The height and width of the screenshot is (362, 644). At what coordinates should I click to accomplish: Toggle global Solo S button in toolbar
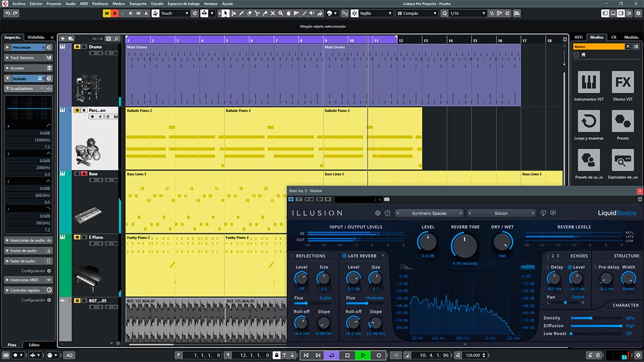(114, 13)
